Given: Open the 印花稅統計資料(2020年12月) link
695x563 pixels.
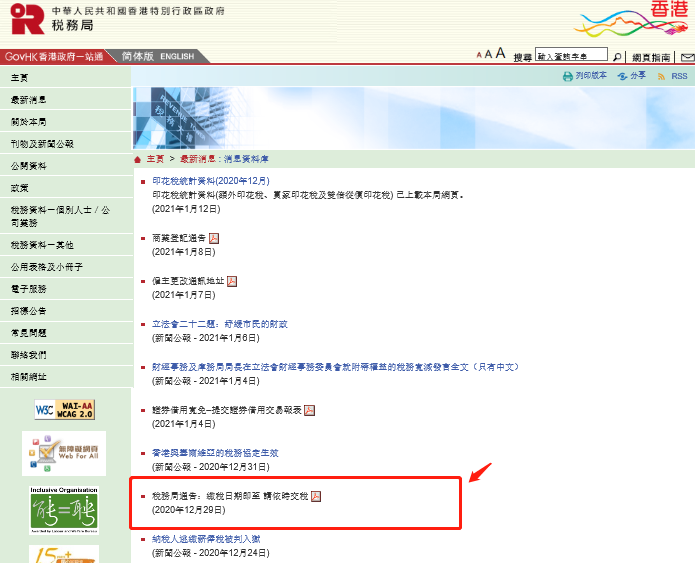Looking at the screenshot, I should (211, 182).
